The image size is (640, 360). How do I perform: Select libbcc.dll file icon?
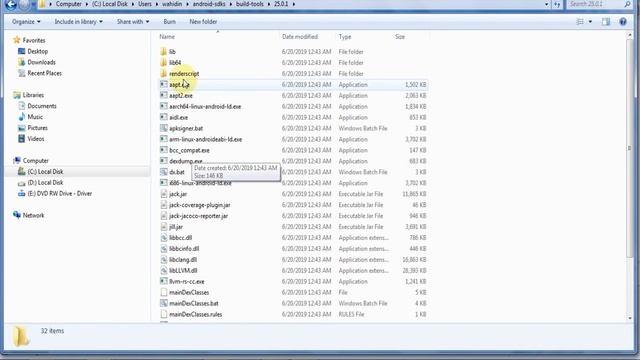point(164,238)
